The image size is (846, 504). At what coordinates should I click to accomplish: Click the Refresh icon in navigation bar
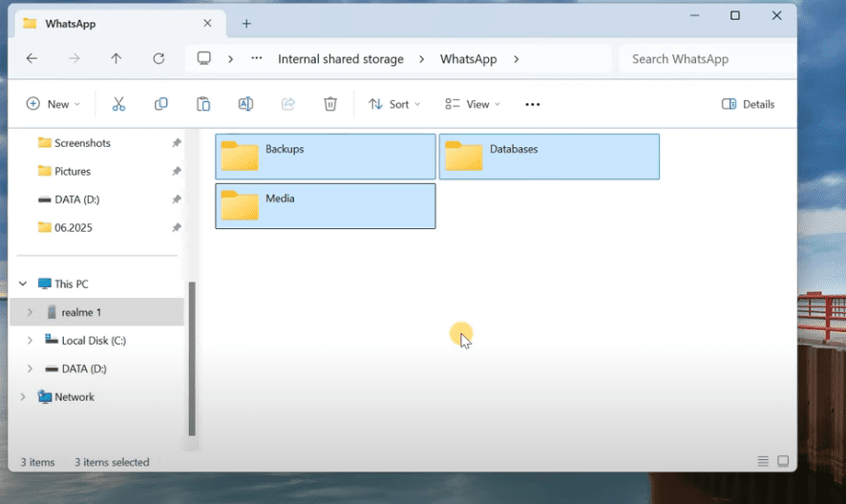click(x=159, y=58)
